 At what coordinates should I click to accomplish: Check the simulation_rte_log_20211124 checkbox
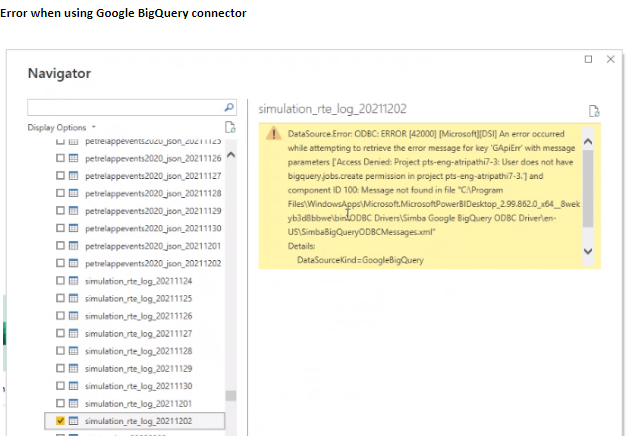[x=60, y=281]
